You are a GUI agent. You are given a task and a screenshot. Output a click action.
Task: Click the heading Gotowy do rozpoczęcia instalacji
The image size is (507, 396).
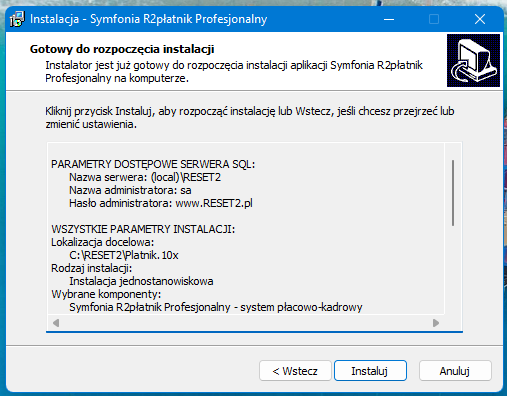(122, 49)
